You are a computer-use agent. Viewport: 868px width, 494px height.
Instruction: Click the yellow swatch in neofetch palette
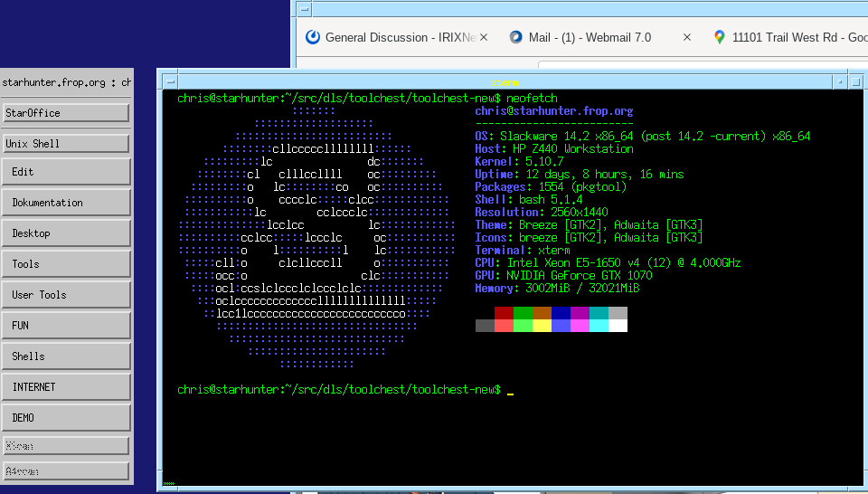[542, 326]
